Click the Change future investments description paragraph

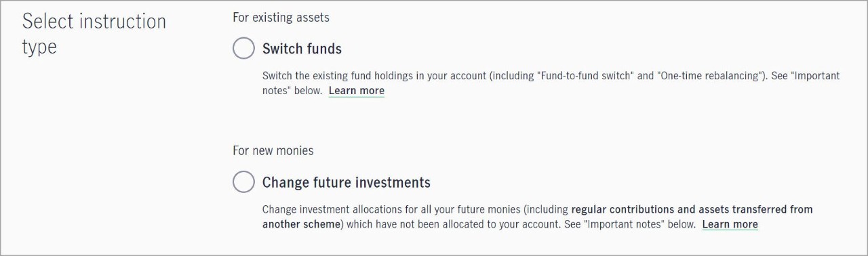(x=537, y=217)
